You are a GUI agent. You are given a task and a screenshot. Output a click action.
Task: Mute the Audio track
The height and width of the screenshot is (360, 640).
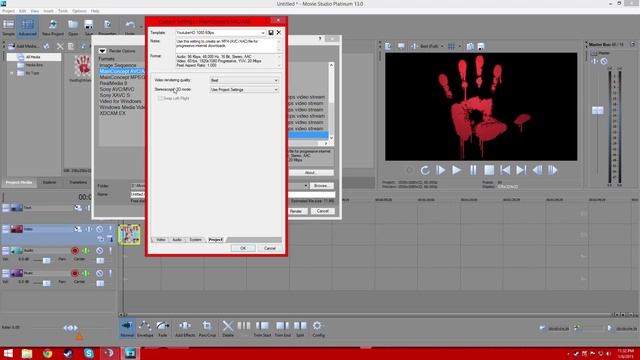pos(100,251)
